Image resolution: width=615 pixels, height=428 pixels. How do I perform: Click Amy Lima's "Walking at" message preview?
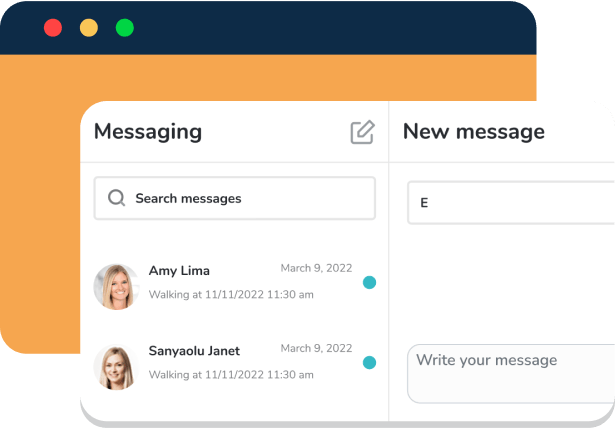231,295
